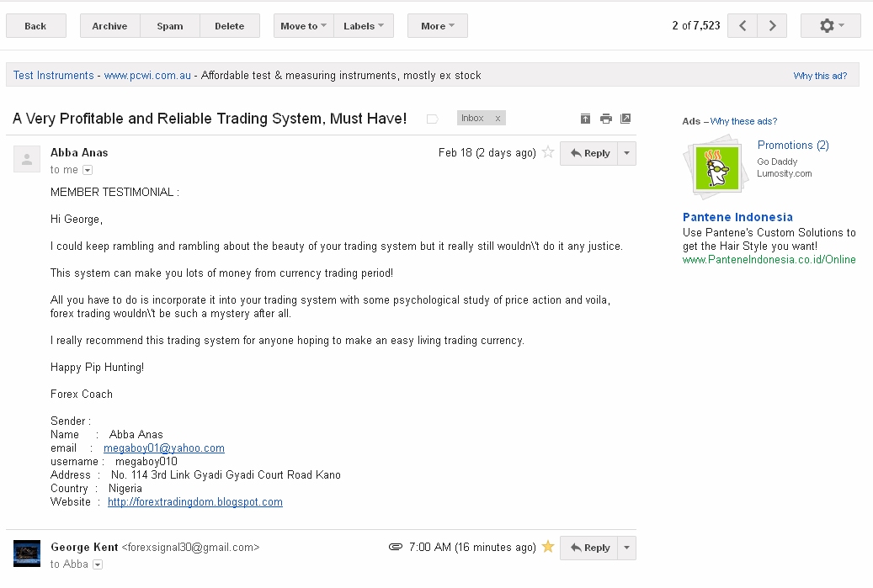
Task: Click the Archive button
Action: pos(109,25)
